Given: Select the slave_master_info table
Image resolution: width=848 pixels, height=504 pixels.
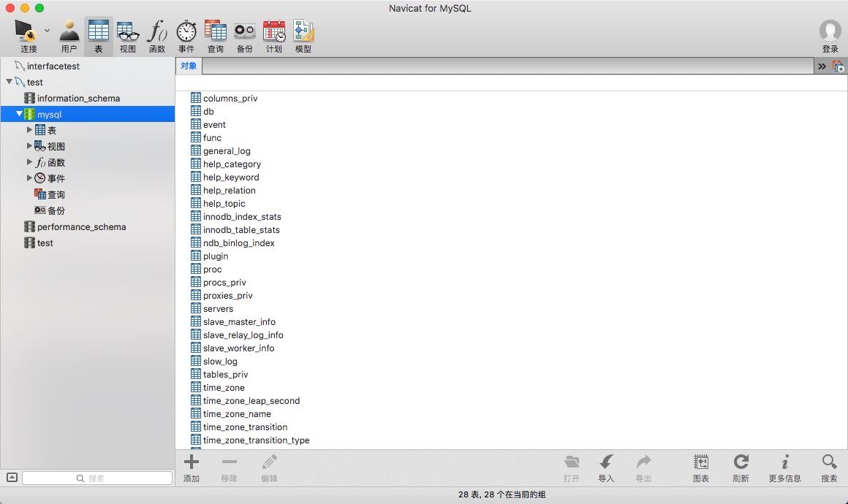Looking at the screenshot, I should tap(239, 322).
